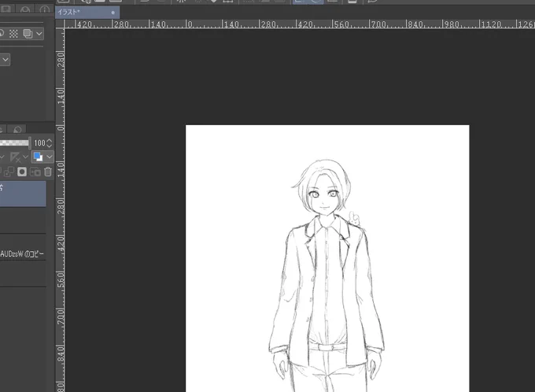Toggle the ruler showing area icon
The height and width of the screenshot is (392, 535).
tap(16, 157)
